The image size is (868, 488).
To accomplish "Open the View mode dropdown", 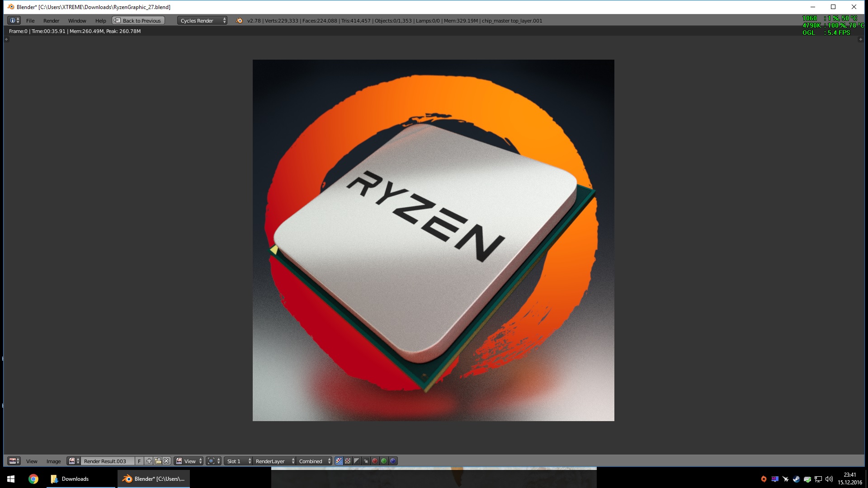I will (x=189, y=461).
